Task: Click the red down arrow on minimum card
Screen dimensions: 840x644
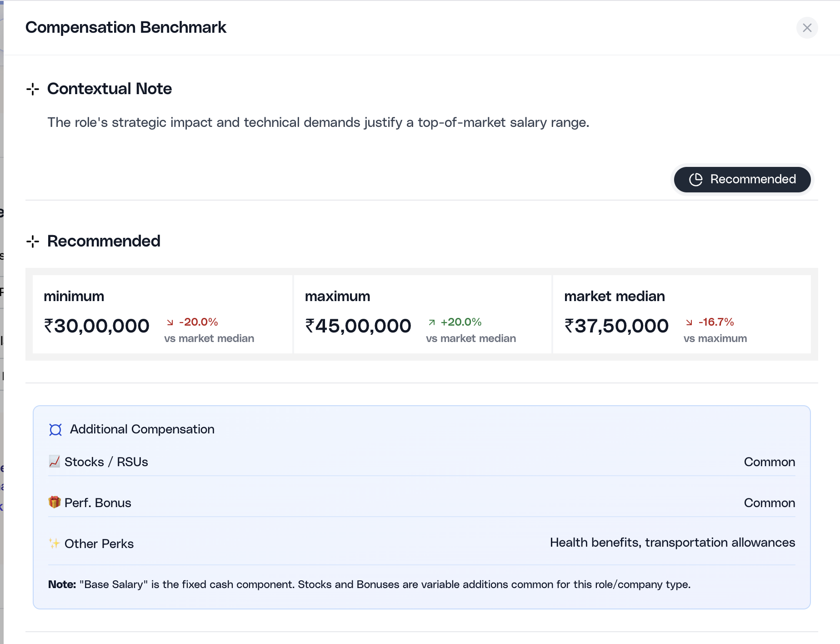Action: pos(170,322)
